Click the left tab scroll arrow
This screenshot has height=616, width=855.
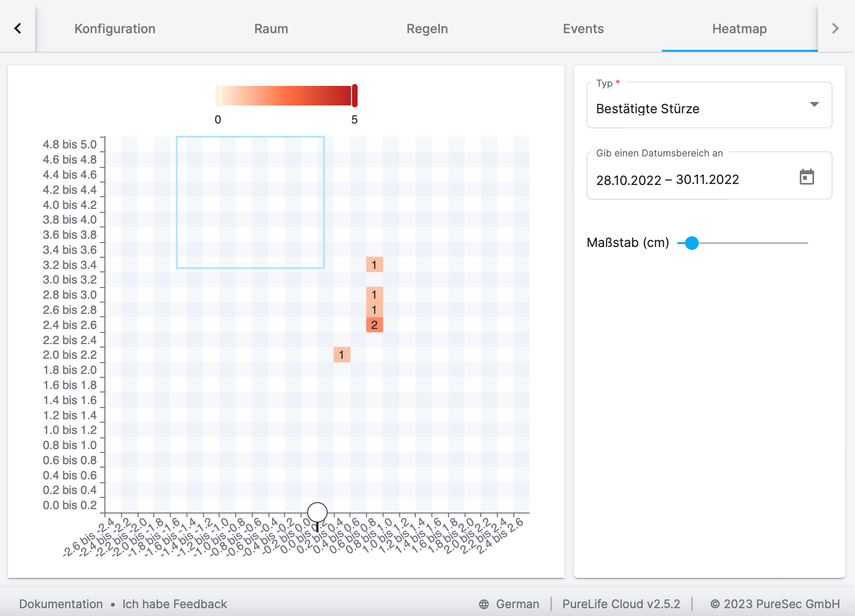pos(18,28)
